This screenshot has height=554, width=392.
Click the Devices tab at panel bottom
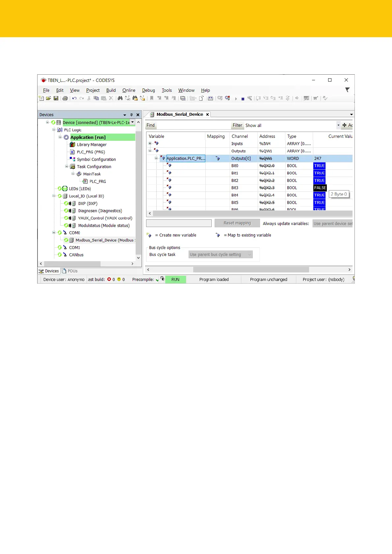[49, 271]
